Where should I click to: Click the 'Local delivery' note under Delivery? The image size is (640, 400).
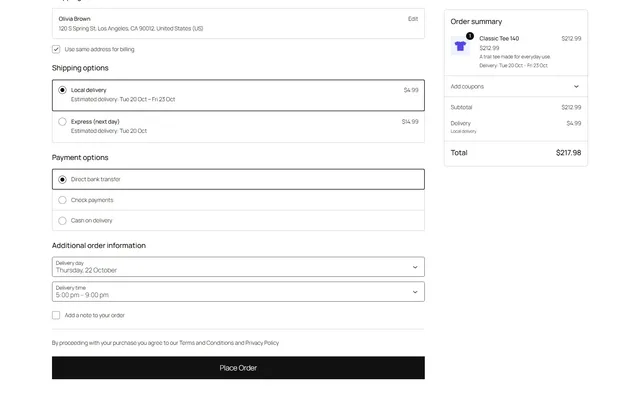(x=463, y=131)
